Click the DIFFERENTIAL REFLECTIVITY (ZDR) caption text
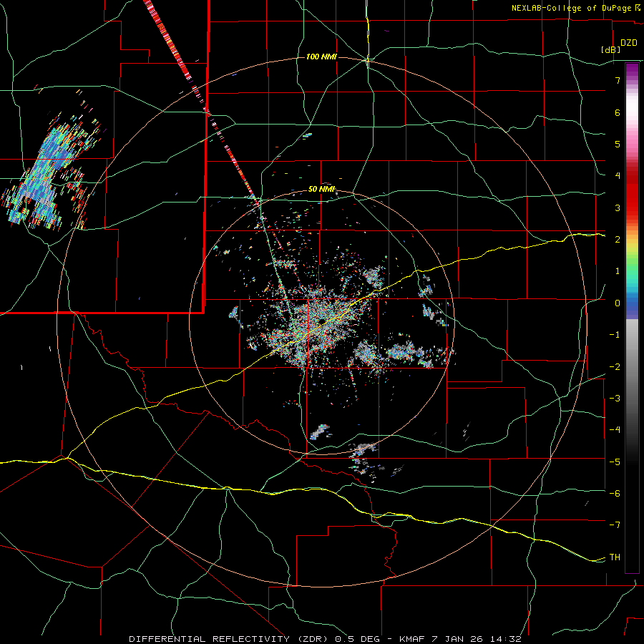644x644 pixels. (230, 639)
